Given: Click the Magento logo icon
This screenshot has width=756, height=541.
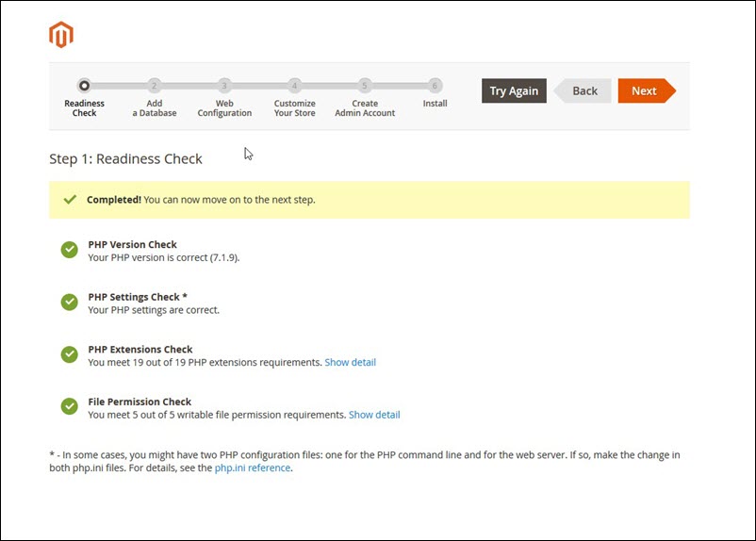Looking at the screenshot, I should 61,35.
